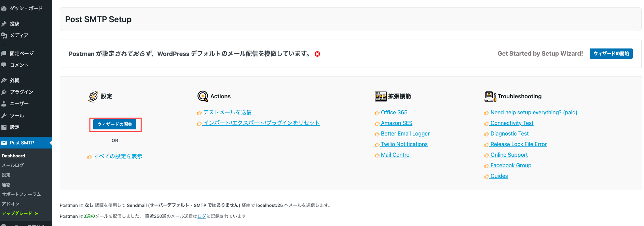644x226 pixels.
Task: Click pointer icon beside Facebook Group
Action: coord(487,166)
